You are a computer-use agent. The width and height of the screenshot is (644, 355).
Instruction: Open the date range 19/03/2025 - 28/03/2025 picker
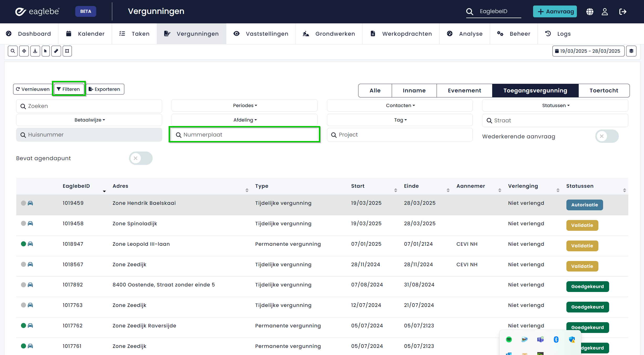pos(588,51)
